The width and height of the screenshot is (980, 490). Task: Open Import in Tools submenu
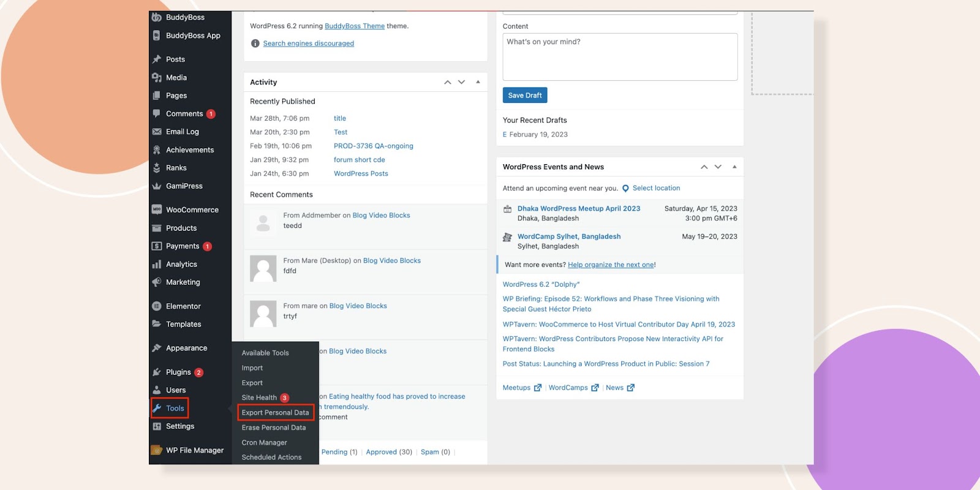252,368
